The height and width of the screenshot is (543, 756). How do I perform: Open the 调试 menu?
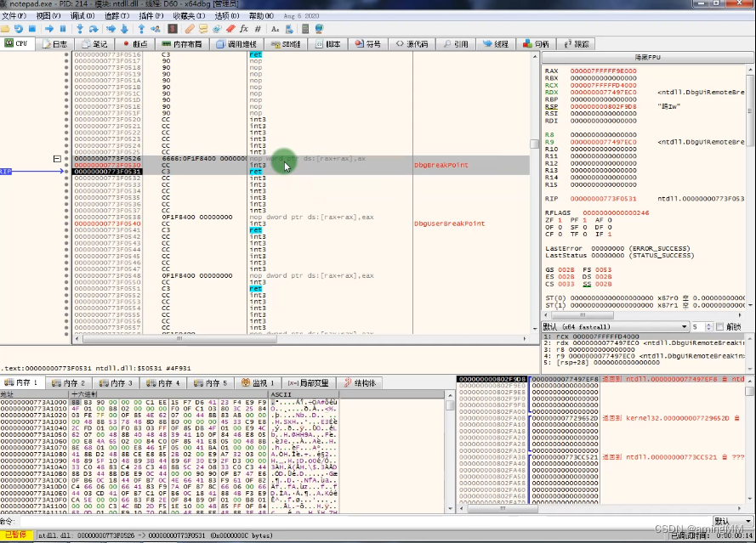(x=82, y=16)
